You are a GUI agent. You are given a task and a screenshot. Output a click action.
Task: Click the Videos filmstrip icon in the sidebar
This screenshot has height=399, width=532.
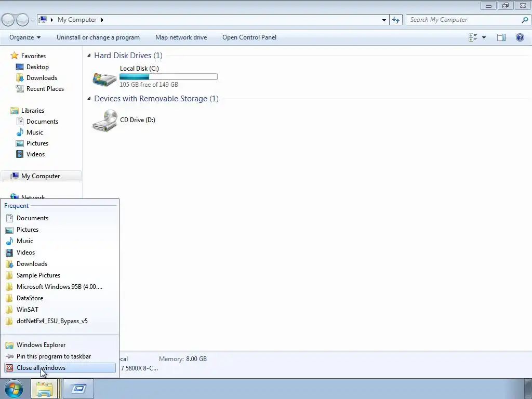click(x=20, y=154)
